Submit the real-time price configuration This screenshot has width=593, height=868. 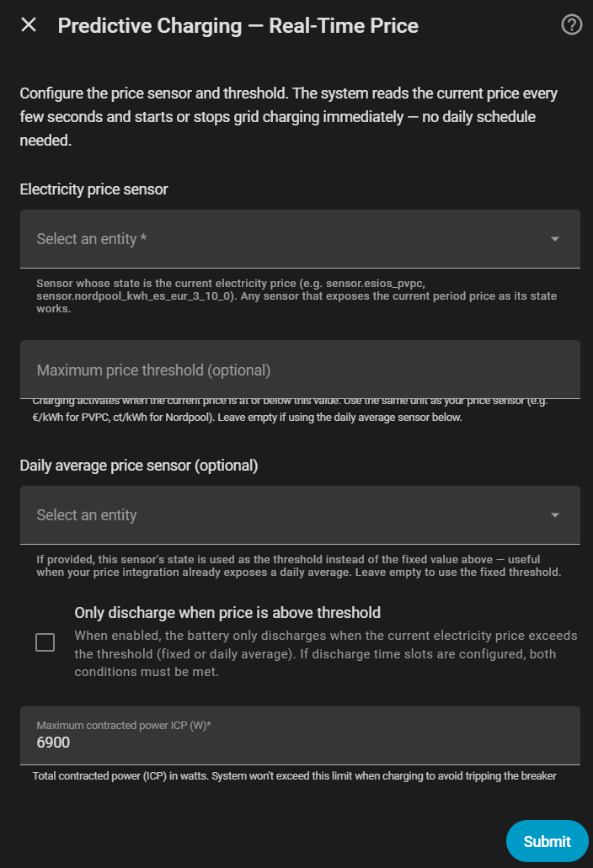pyautogui.click(x=547, y=841)
